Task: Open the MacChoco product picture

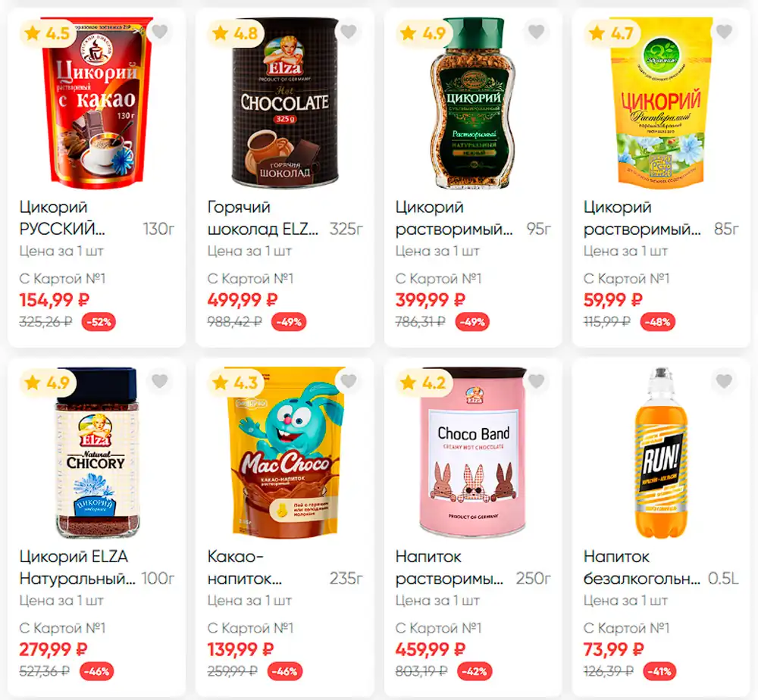Action: pyautogui.click(x=285, y=453)
